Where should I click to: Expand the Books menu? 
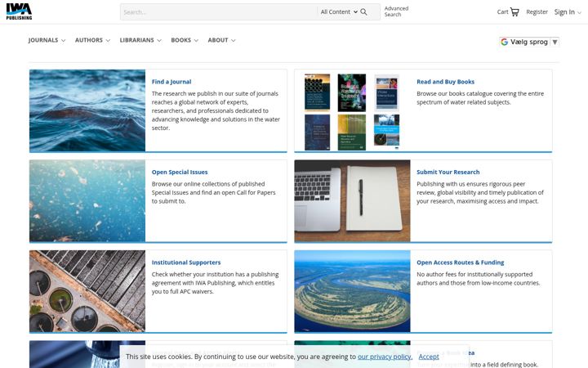tap(185, 40)
